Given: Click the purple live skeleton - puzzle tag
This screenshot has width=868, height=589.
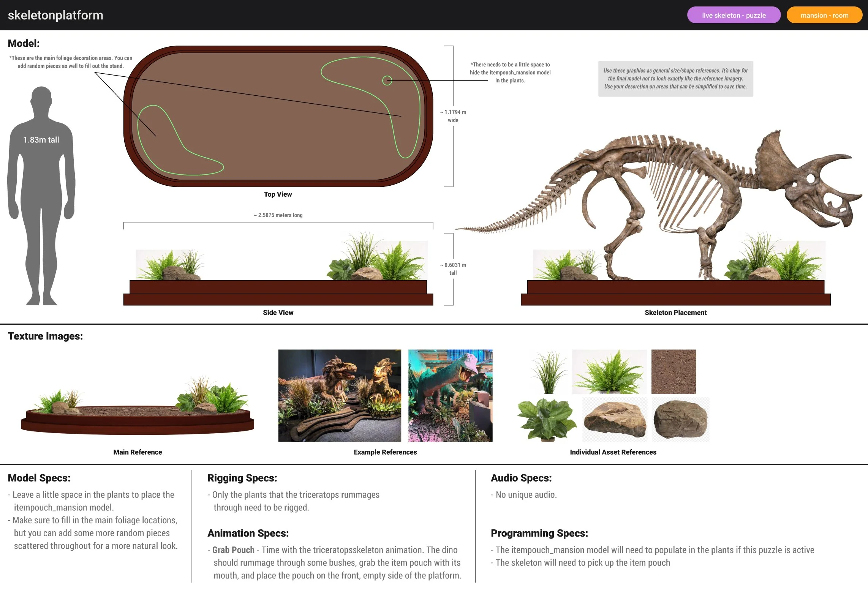Looking at the screenshot, I should [x=734, y=15].
